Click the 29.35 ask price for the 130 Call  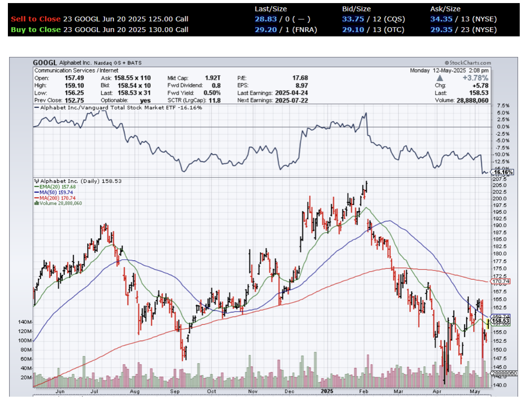(441, 29)
